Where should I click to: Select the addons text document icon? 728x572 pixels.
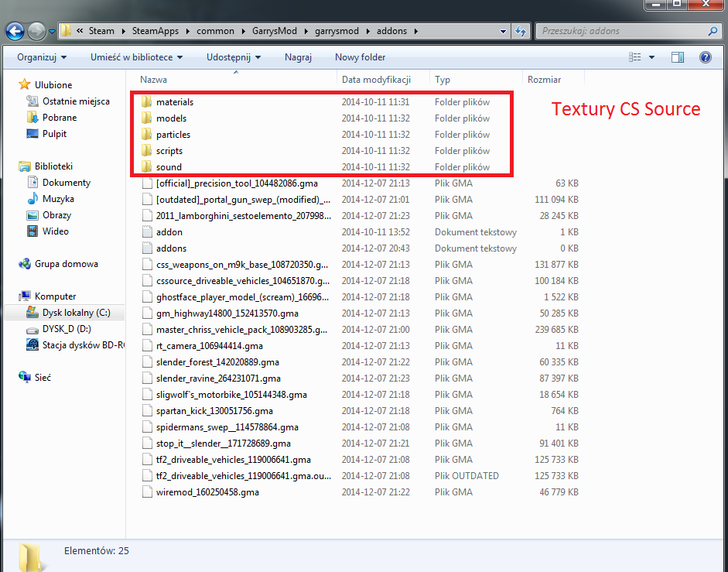pyautogui.click(x=147, y=248)
